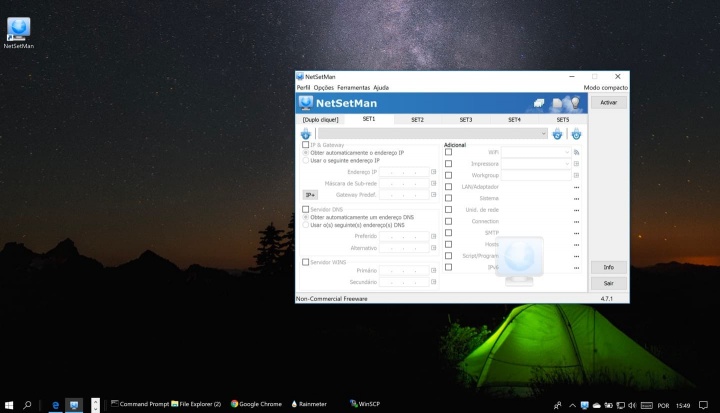Click the icon beside the Workgroup field
This screenshot has width=720, height=413.
click(576, 175)
